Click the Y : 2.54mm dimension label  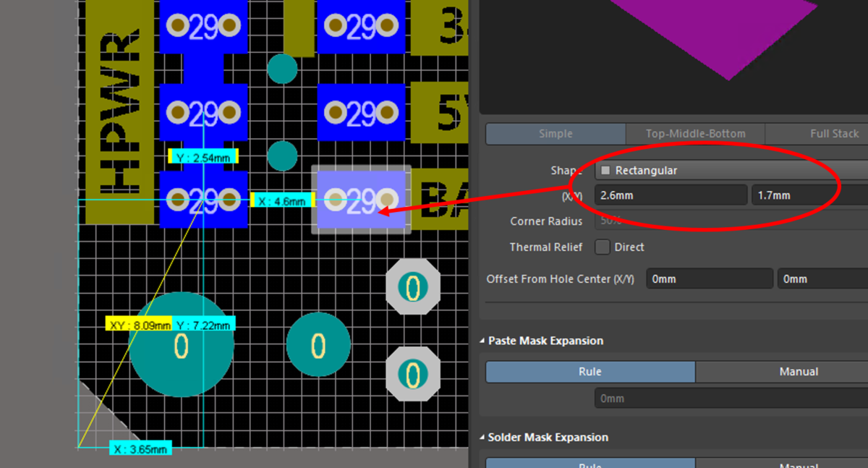click(x=203, y=156)
